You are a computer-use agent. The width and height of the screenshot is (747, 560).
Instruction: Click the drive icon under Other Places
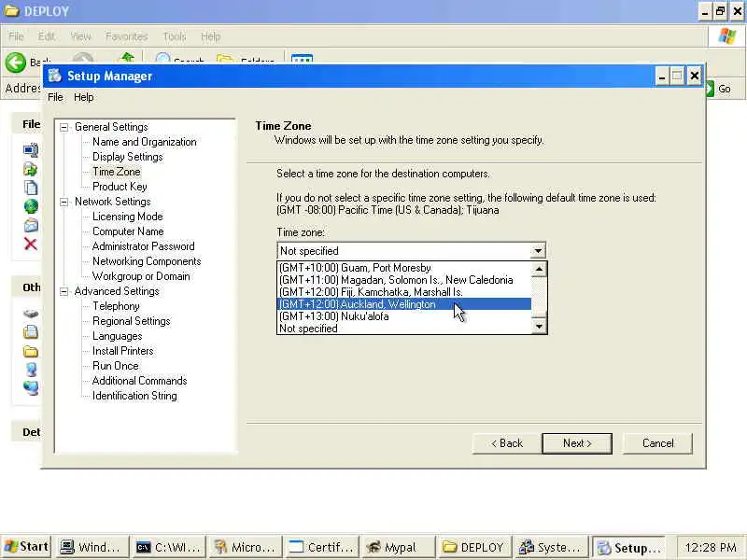[x=31, y=314]
